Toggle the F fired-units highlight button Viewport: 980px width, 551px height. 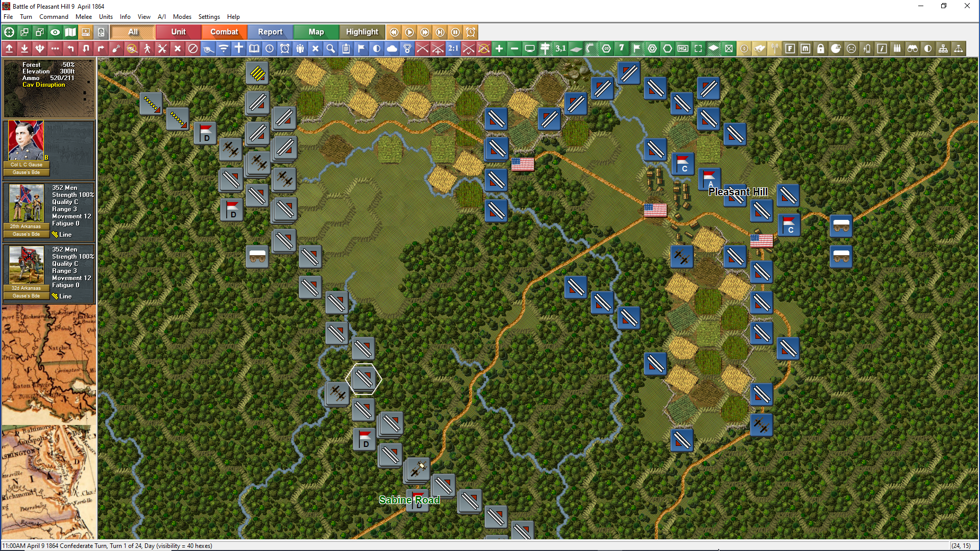(x=790, y=48)
